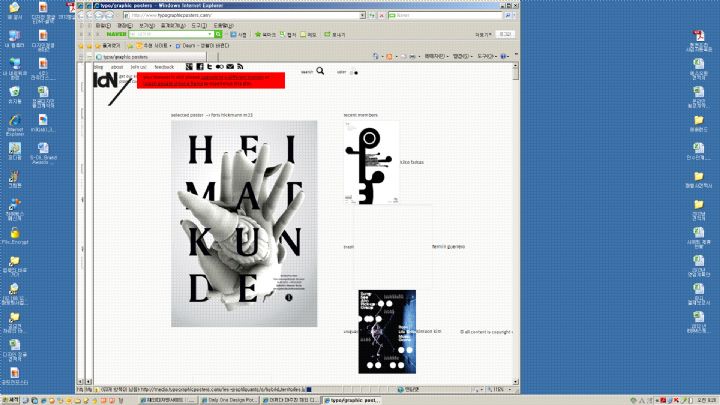Viewport: 720px width, 405px height.
Task: Click the feedback link in site navigation
Action: tap(164, 67)
